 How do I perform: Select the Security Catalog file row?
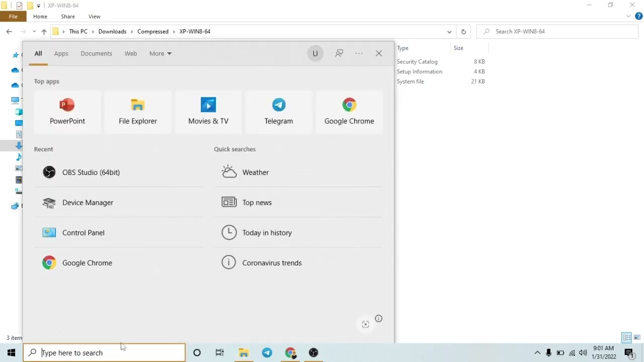pyautogui.click(x=441, y=61)
